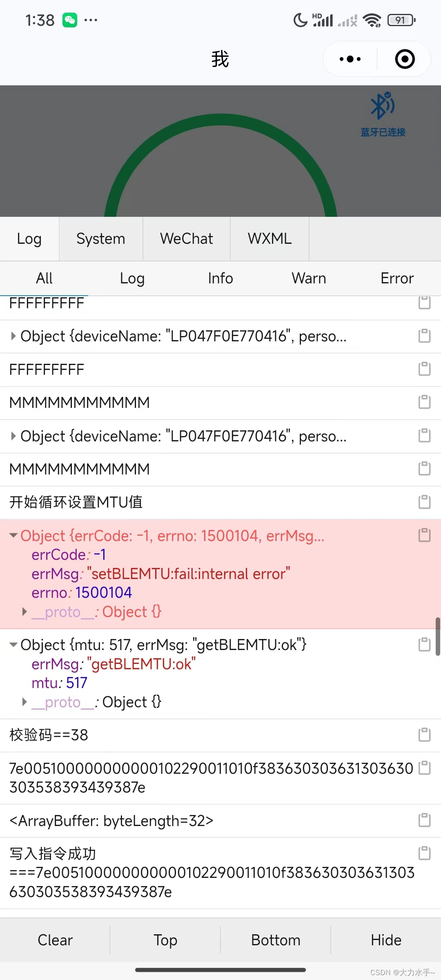Copy the 开始循环设置MTU值 log entry
Viewport: 441px width, 980px height.
424,502
